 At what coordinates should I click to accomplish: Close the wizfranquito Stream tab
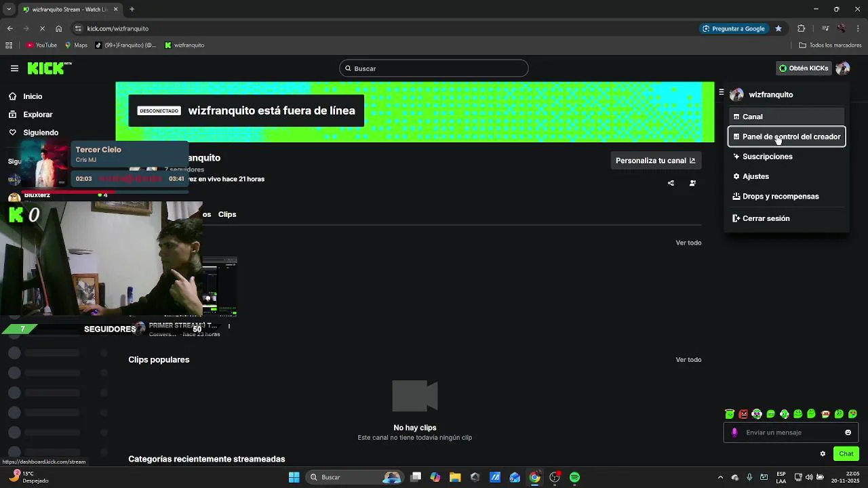[115, 9]
